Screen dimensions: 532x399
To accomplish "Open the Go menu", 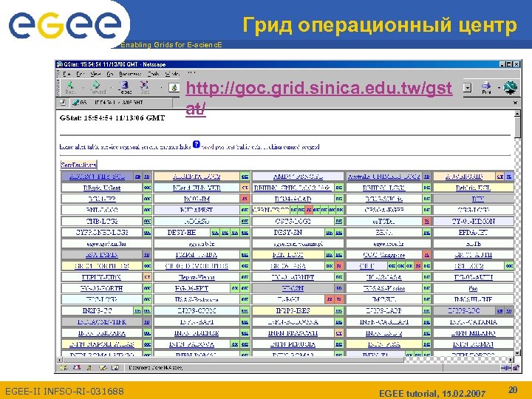I will coord(109,74).
